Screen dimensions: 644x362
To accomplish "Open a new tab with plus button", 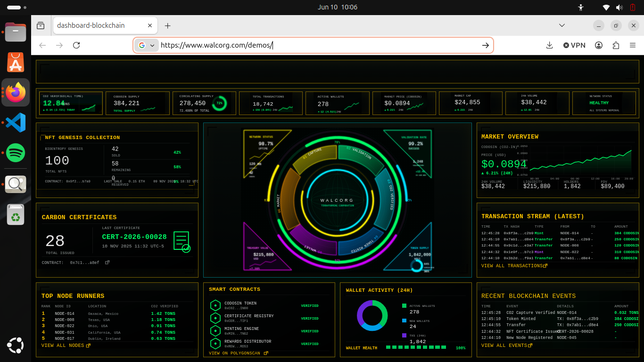I will [167, 25].
